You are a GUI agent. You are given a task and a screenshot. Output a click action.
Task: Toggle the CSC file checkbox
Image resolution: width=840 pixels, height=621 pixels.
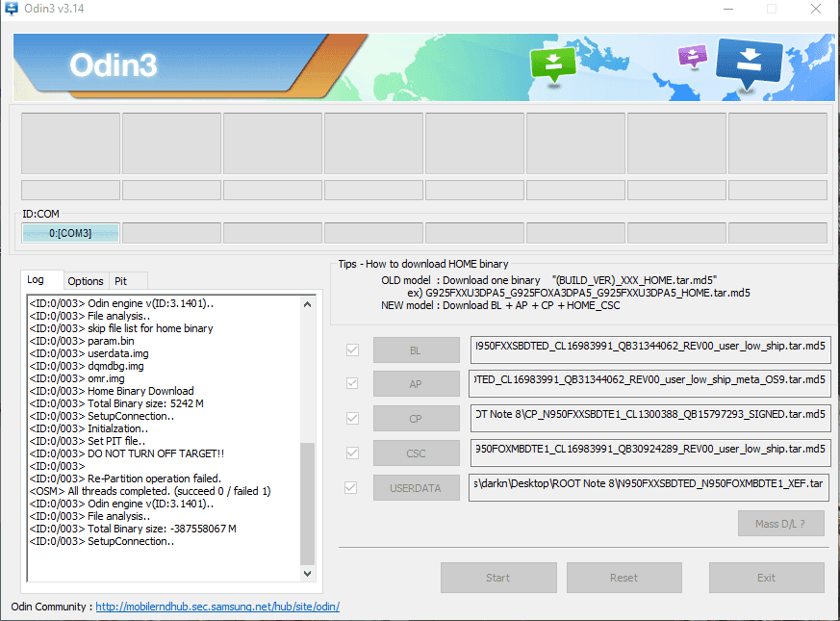(352, 453)
